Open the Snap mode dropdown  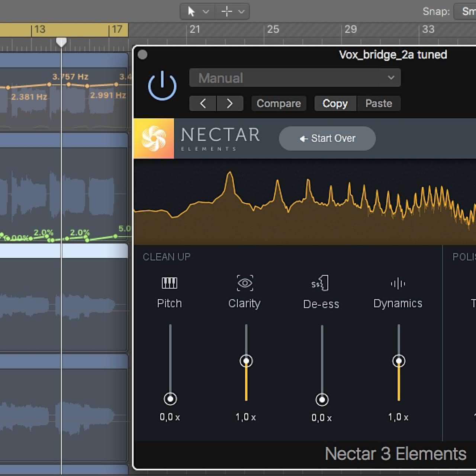467,12
